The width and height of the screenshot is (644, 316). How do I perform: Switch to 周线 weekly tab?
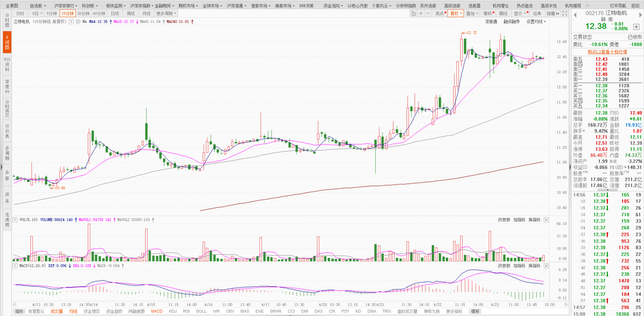click(131, 13)
